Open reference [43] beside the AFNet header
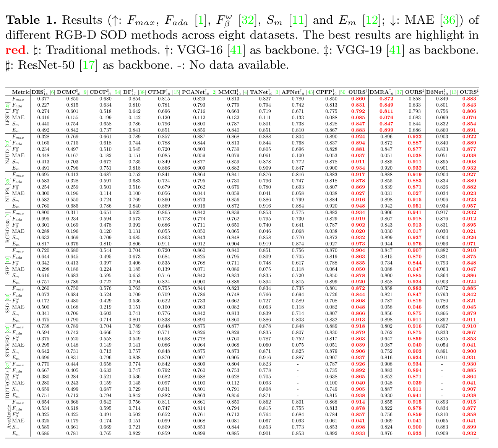This screenshot has width=498, height=448. coord(310,92)
